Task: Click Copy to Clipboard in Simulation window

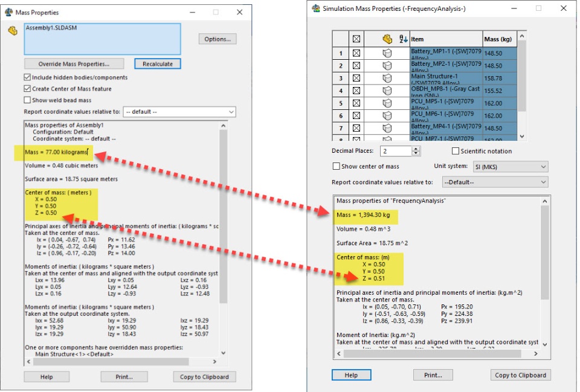Action: 520,375
